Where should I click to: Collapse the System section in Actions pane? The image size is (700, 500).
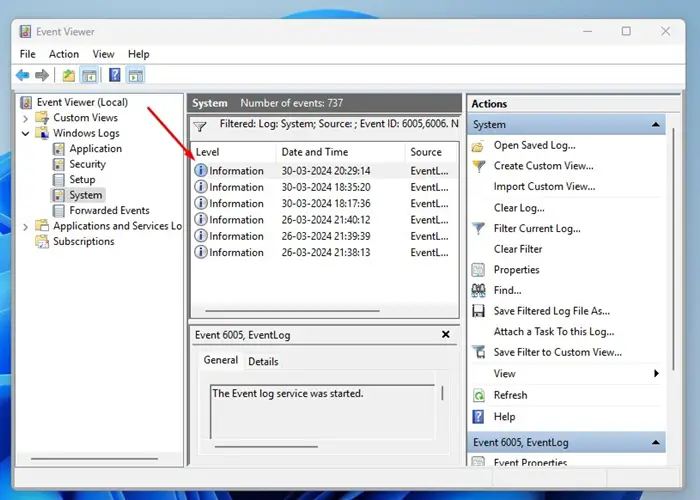click(655, 125)
